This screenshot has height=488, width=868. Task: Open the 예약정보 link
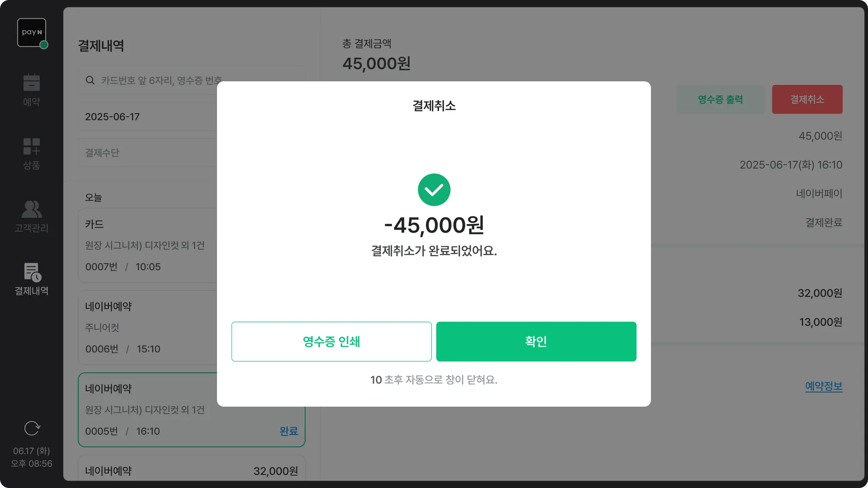click(x=823, y=386)
